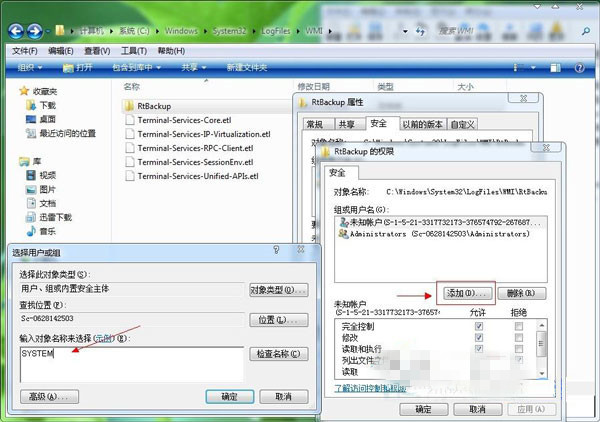The height and width of the screenshot is (422, 600).
Task: Open the 工具(T) menu
Action: pos(134,50)
